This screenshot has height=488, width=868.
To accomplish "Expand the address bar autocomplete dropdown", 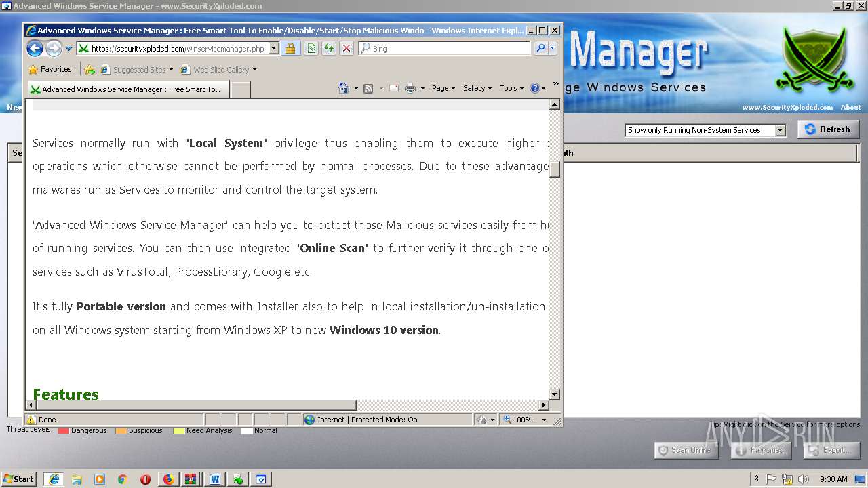I will (x=274, y=49).
